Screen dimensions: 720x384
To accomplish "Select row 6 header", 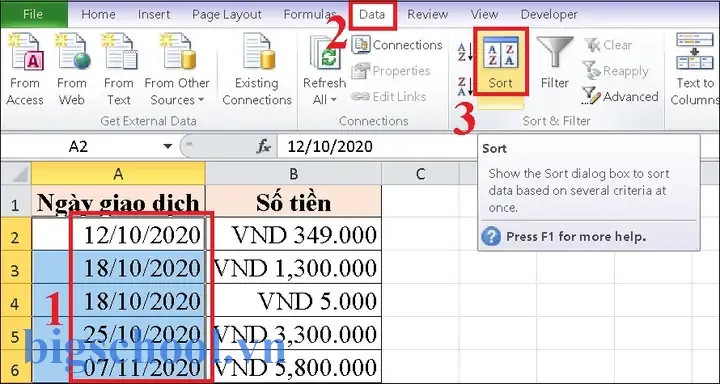I will [x=16, y=367].
